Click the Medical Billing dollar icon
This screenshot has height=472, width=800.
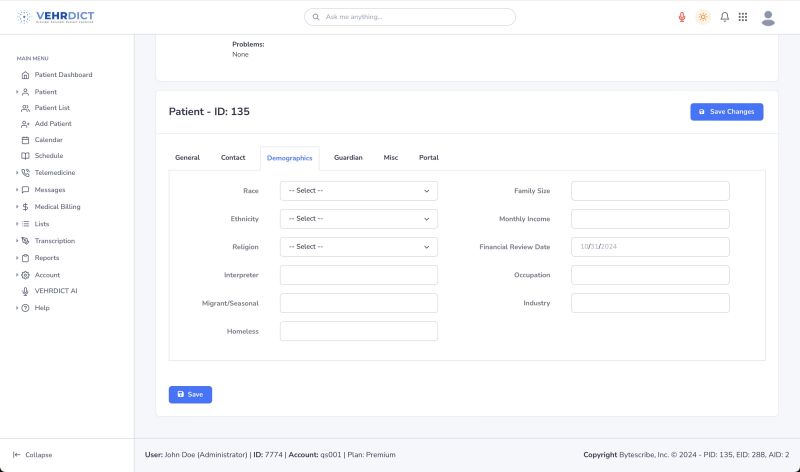tap(25, 207)
